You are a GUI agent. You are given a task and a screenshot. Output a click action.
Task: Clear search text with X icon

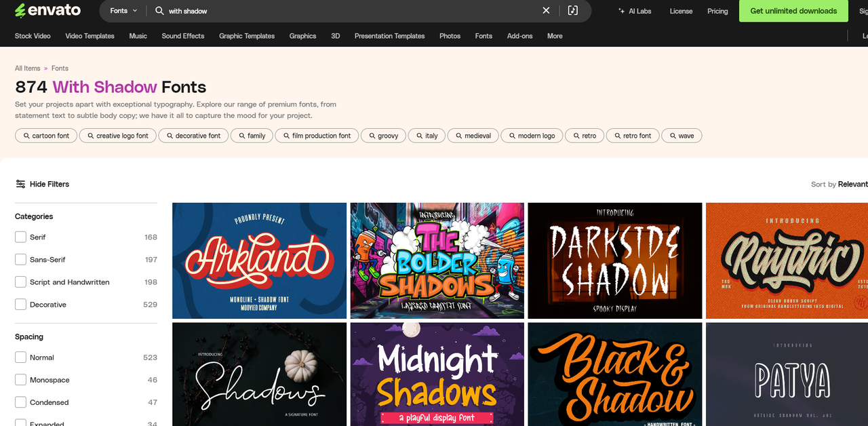546,11
